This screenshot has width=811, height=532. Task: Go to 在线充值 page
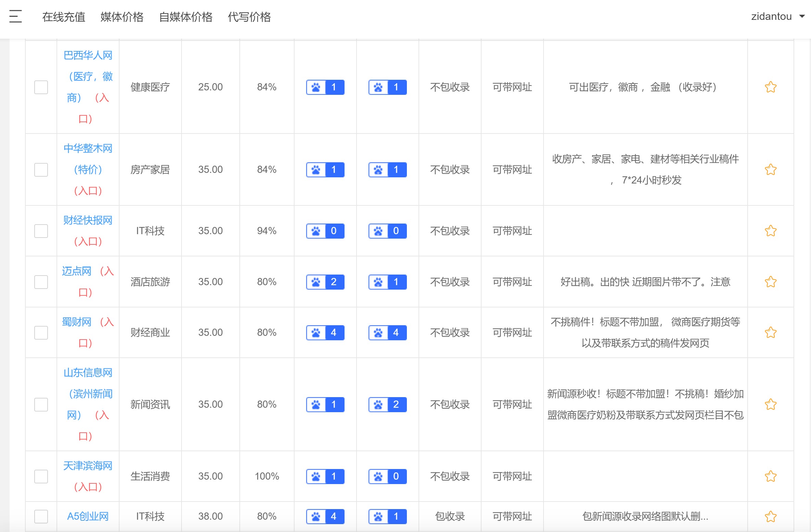pyautogui.click(x=64, y=17)
